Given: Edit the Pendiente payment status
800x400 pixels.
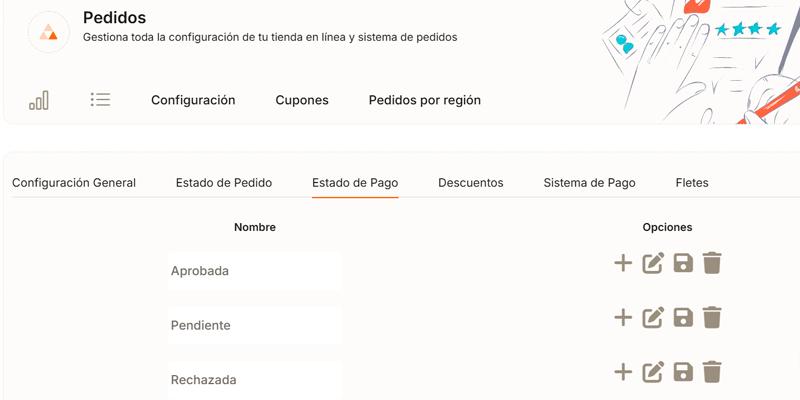Looking at the screenshot, I should click(x=653, y=318).
